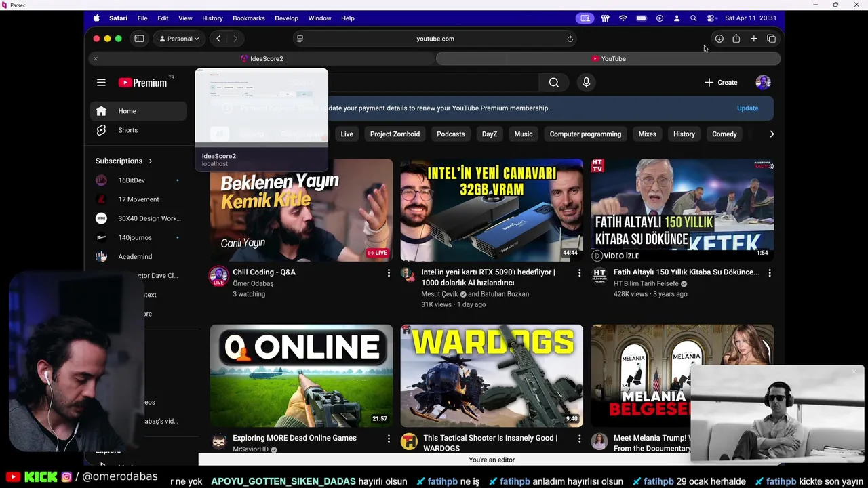Open a new Safari tab with plus

point(753,39)
